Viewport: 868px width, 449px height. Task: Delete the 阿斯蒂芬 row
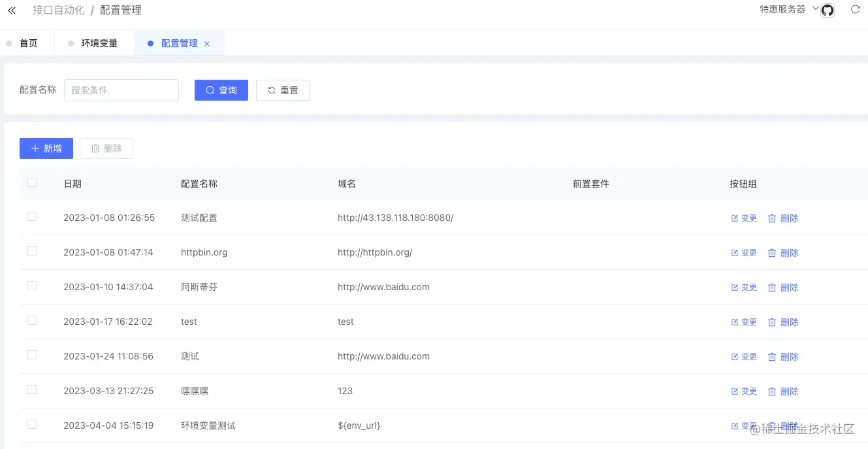783,288
